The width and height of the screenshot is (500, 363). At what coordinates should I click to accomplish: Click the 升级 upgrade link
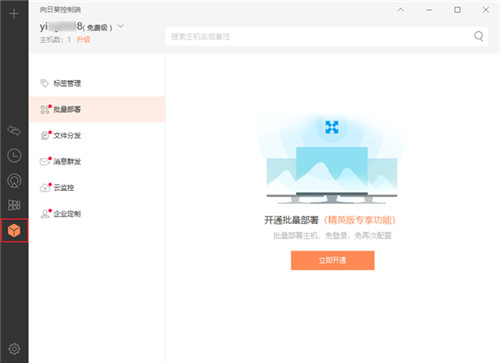83,40
